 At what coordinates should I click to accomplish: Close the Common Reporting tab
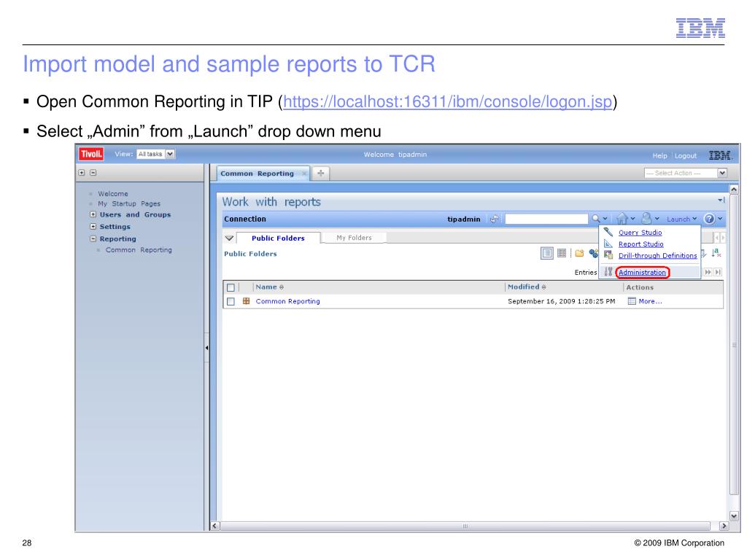coord(304,174)
